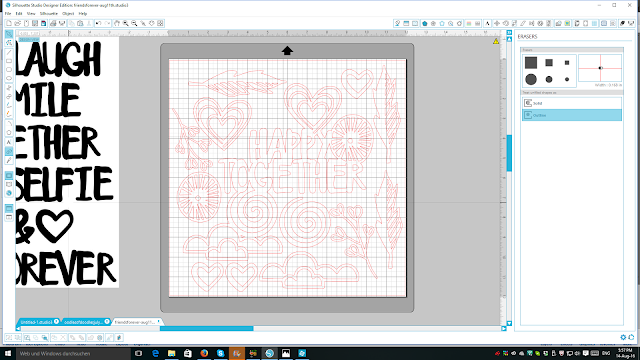Choose the small square eraser shape
The image size is (640, 360).
point(567,62)
